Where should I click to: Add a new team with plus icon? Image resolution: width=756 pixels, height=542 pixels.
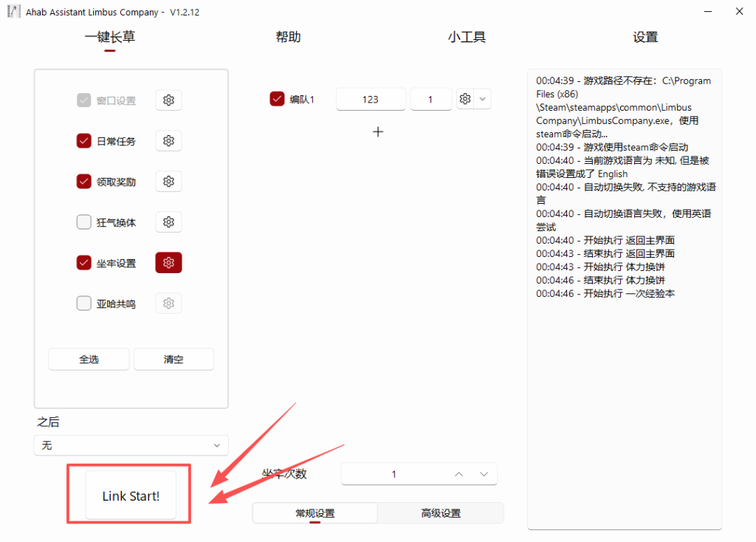(x=378, y=131)
